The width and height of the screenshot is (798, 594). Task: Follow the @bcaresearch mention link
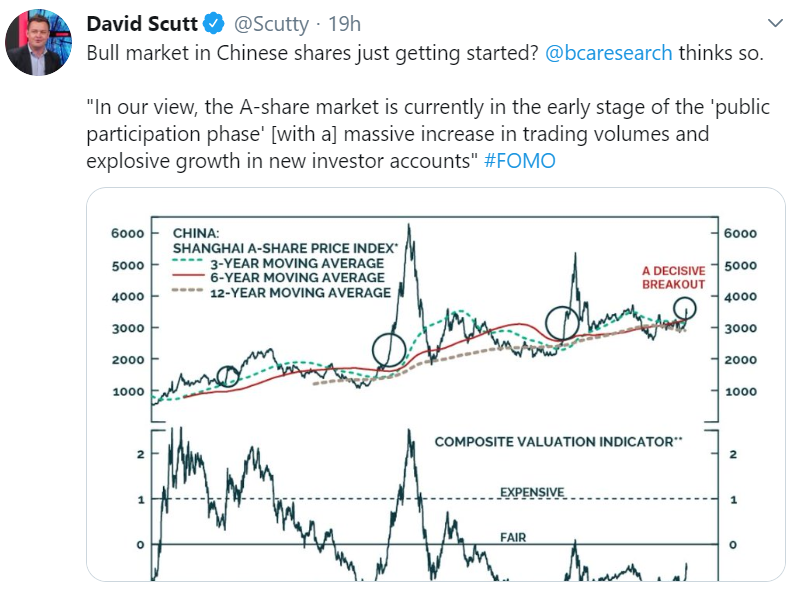(x=609, y=53)
